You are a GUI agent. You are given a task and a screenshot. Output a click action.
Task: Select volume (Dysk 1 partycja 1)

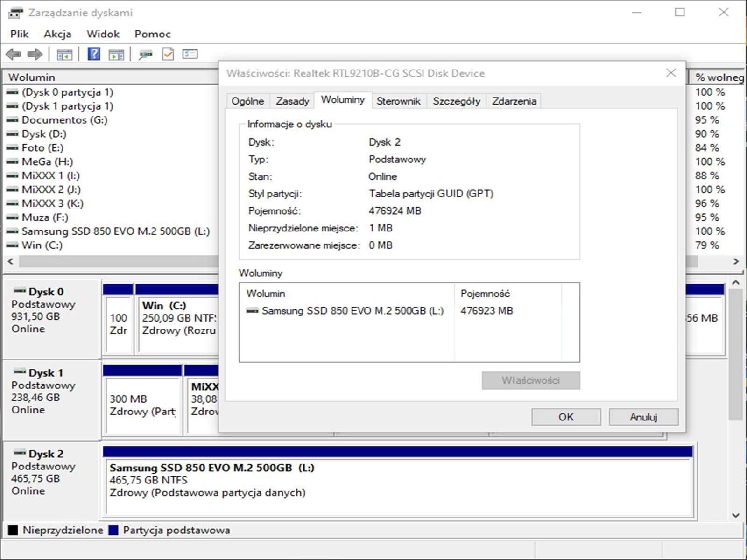coord(67,106)
